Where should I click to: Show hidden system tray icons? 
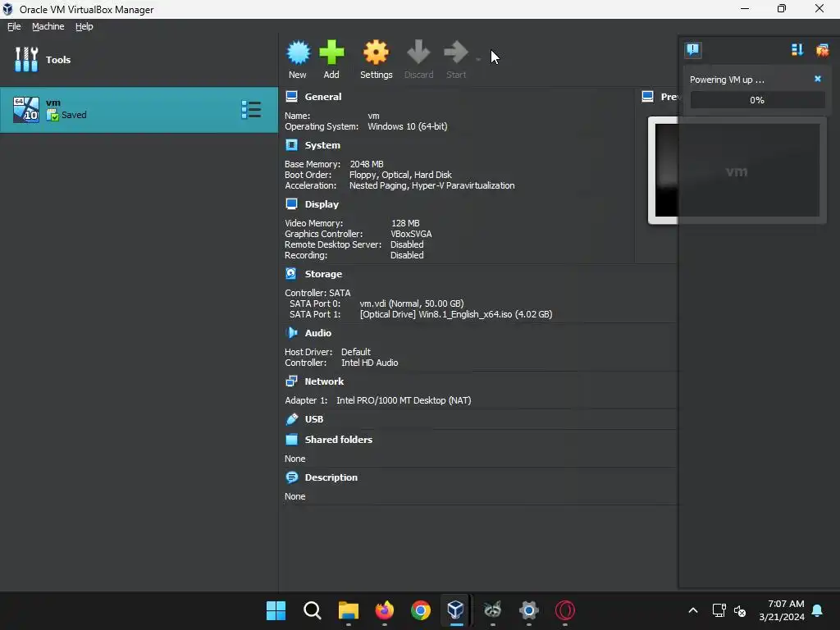point(692,610)
